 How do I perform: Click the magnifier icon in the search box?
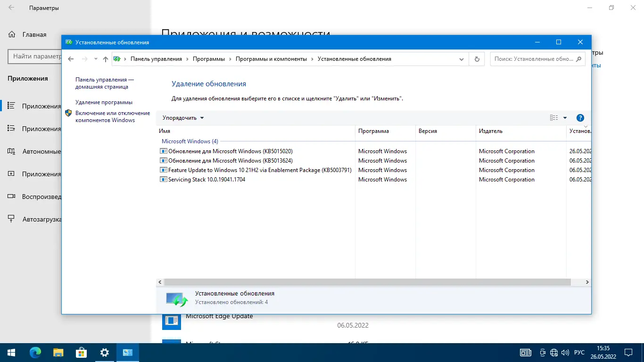(579, 59)
